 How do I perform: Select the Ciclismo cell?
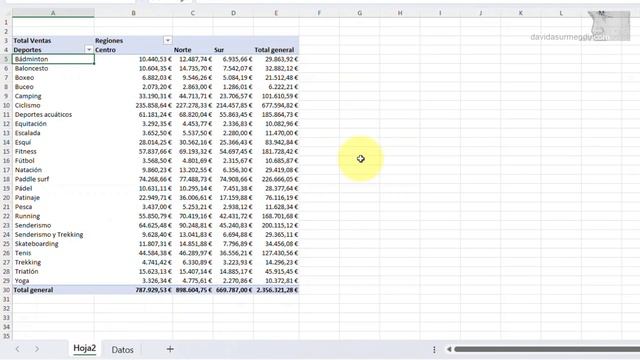pos(53,105)
